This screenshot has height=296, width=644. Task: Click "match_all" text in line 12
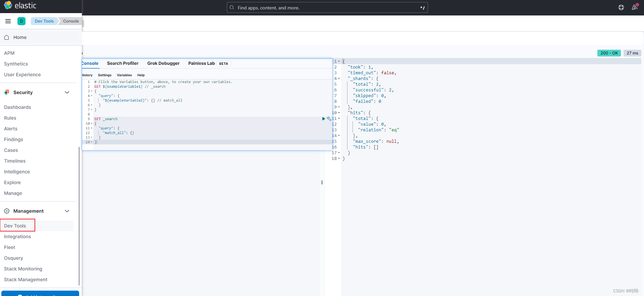coord(114,133)
